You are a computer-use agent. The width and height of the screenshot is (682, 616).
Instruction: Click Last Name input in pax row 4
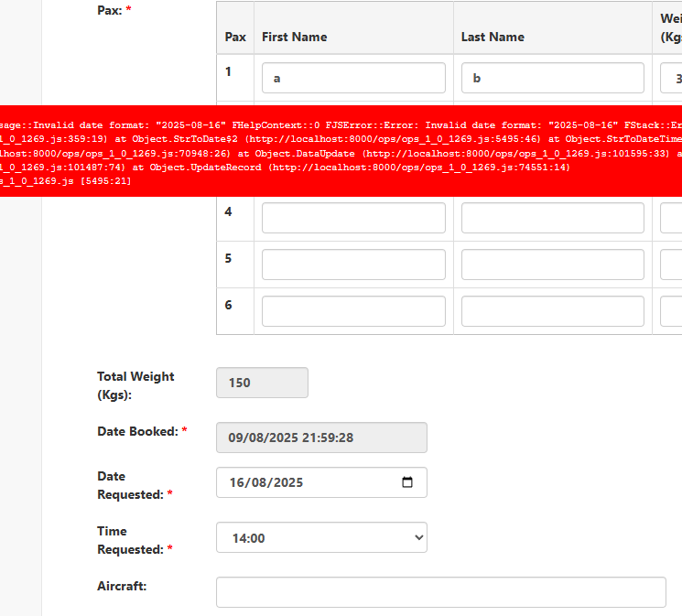click(553, 218)
